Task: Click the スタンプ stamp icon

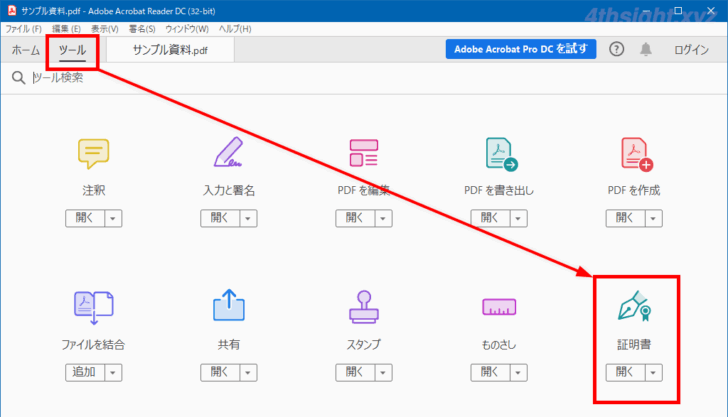Action: click(x=364, y=306)
